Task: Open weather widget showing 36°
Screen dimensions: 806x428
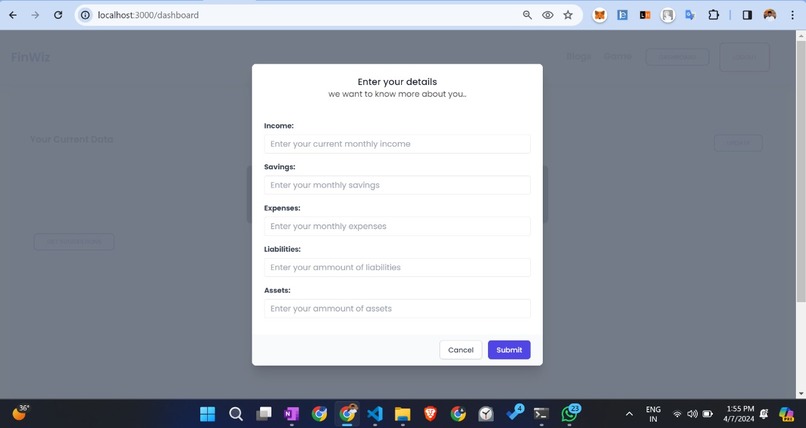Action: coord(21,413)
